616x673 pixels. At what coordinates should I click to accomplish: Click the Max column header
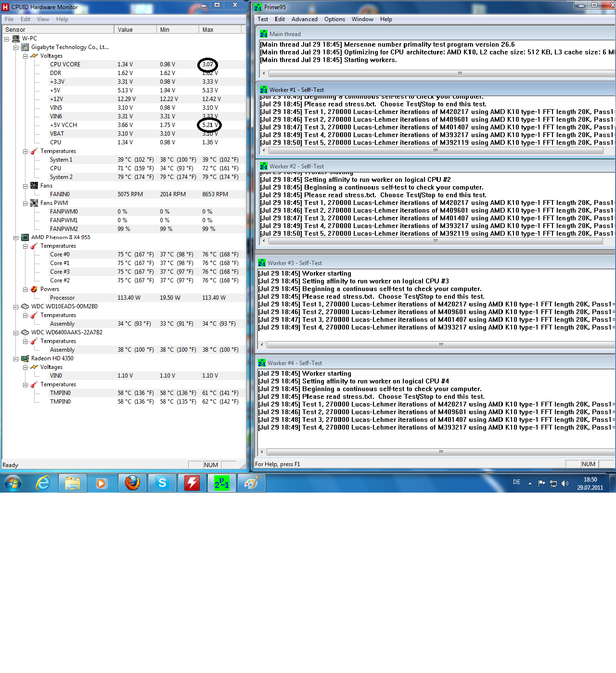point(220,29)
